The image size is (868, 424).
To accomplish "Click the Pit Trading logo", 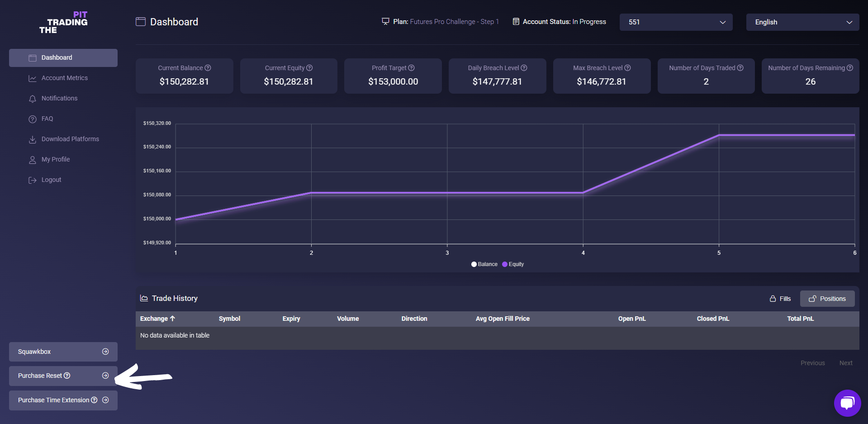I will (x=63, y=22).
